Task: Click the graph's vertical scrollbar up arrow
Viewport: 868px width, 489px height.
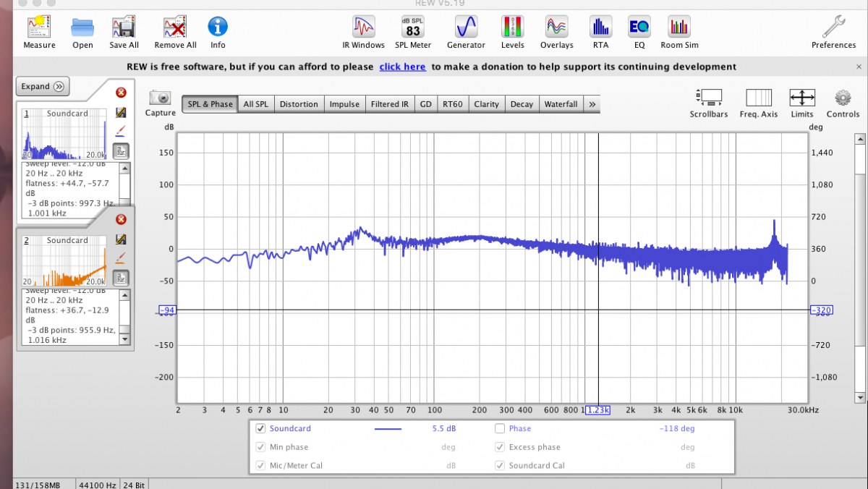Action: (x=859, y=138)
